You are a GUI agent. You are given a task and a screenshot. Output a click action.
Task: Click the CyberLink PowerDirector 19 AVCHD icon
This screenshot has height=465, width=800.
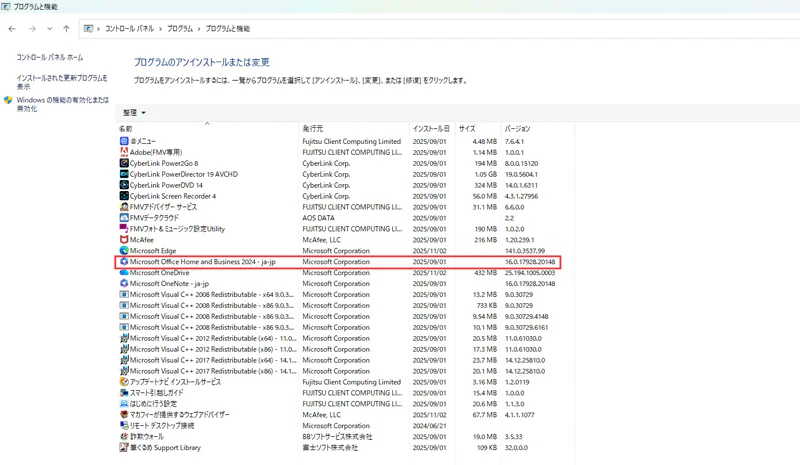coord(124,174)
